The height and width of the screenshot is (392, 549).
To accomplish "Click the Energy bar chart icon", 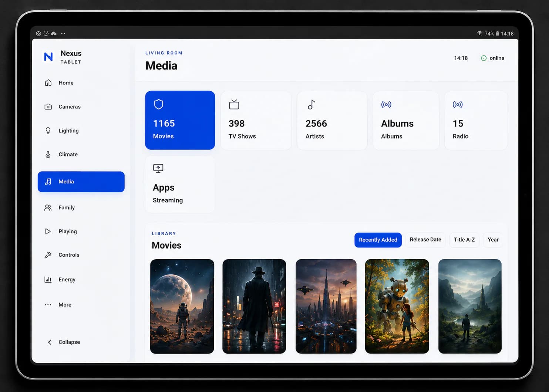I will pyautogui.click(x=48, y=279).
